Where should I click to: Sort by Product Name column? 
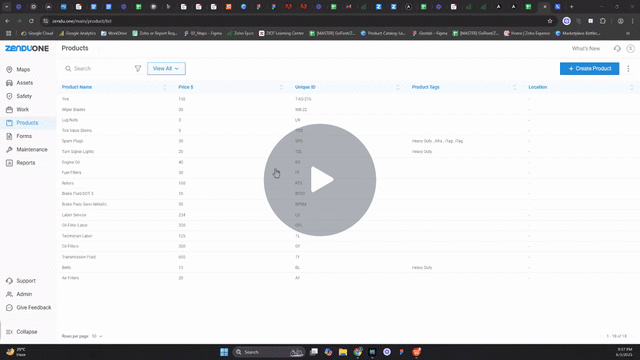click(77, 87)
